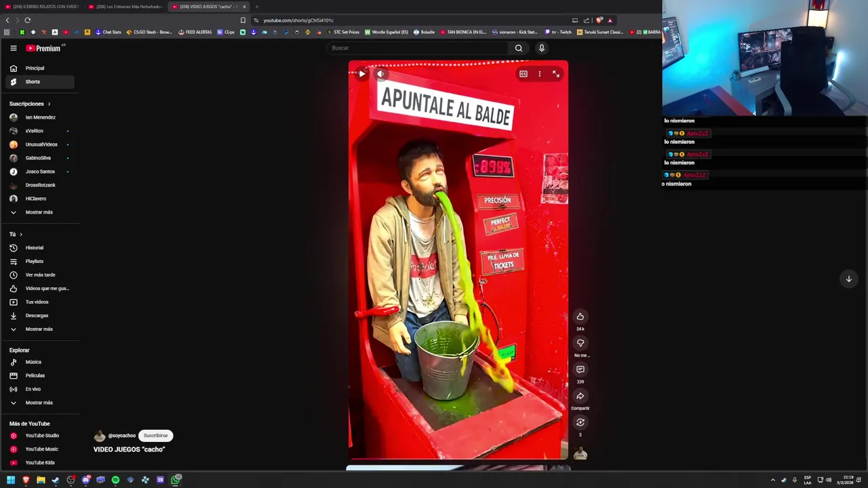Screen dimensions: 868x488
Task: Open DrossRotzank subscription channel
Action: [x=40, y=185]
